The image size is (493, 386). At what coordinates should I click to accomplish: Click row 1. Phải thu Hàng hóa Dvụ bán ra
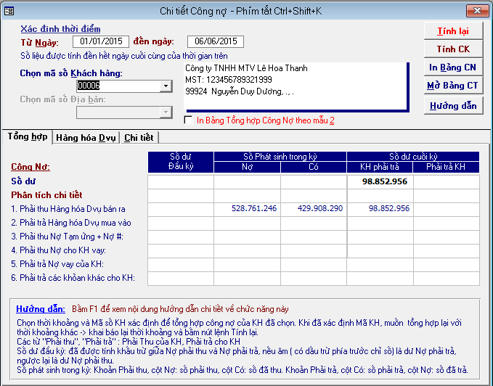coord(68,209)
